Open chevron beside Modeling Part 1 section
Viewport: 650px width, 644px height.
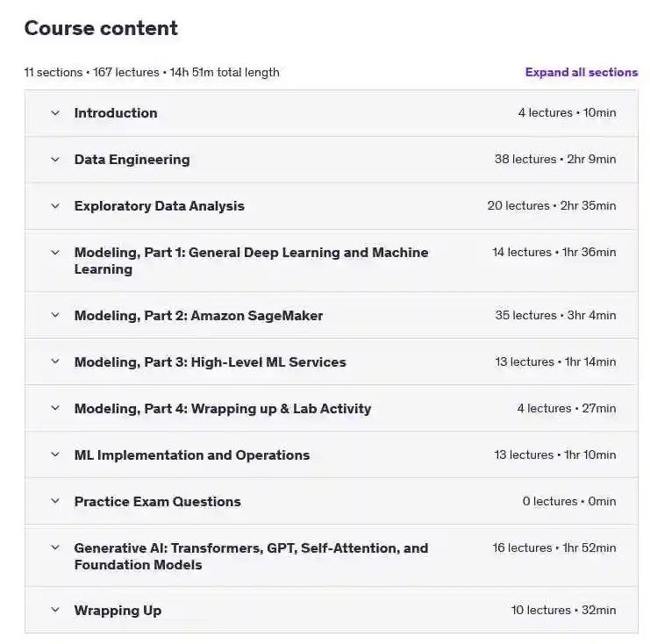(x=55, y=252)
